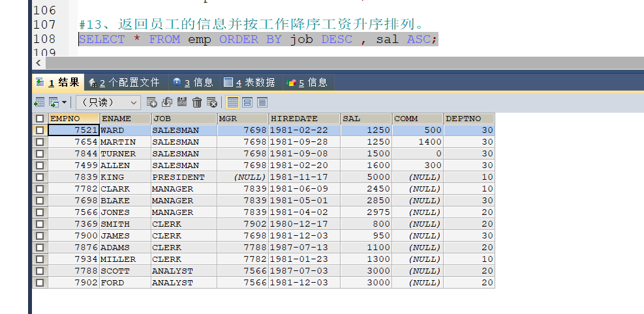The image size is (644, 314).
Task: Switch to form view mode
Action: click(247, 102)
